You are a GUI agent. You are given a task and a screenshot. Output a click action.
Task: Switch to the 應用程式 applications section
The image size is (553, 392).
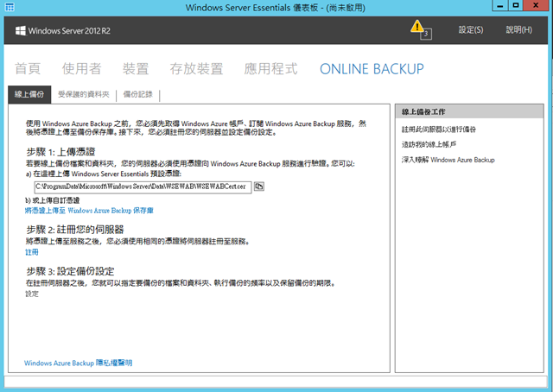pyautogui.click(x=270, y=68)
